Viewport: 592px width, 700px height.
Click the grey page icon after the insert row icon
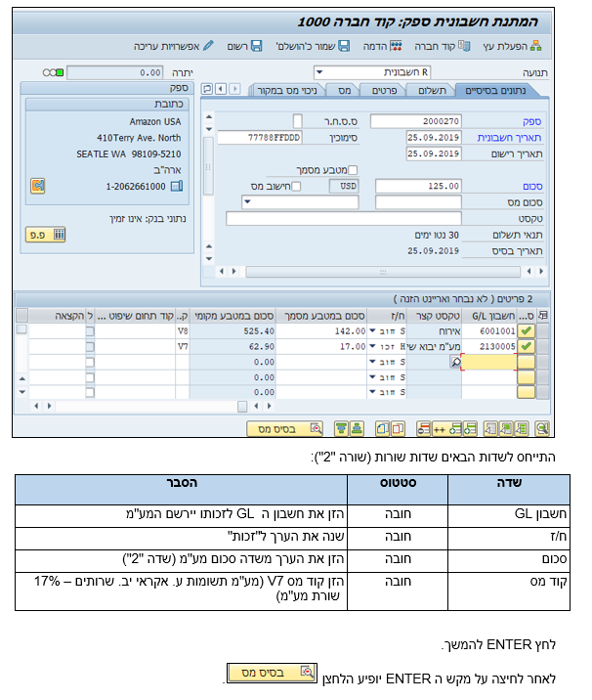click(490, 428)
